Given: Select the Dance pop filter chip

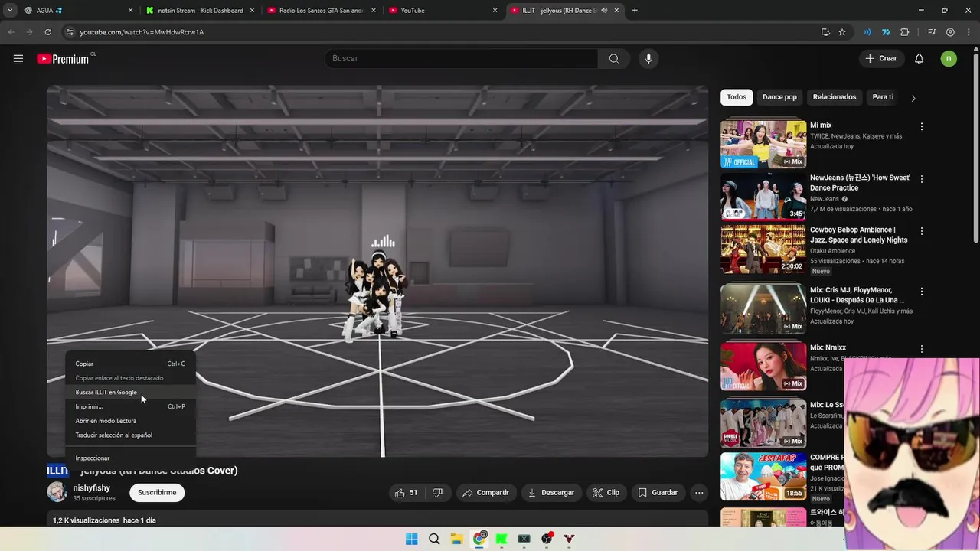Looking at the screenshot, I should 779,97.
